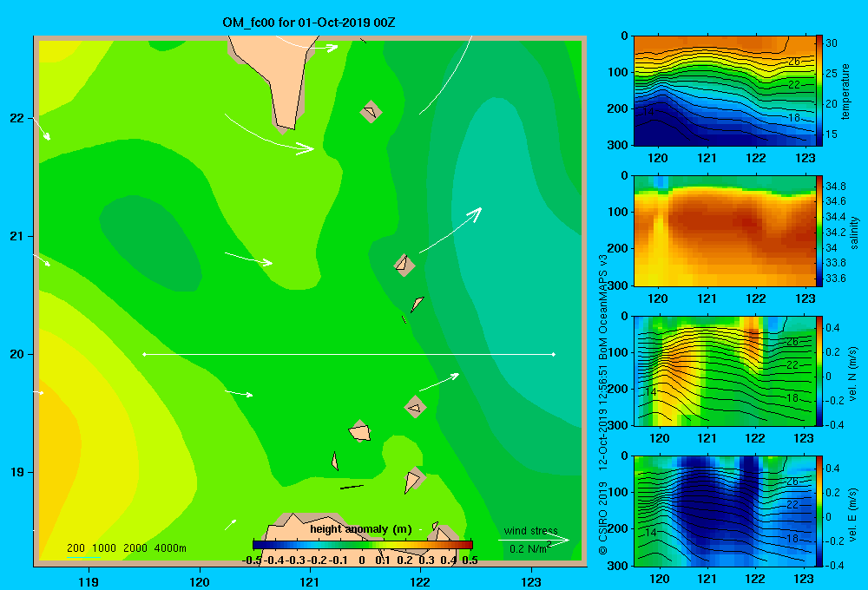This screenshot has height=590, width=868.
Task: Click the "© CSIRO 2019" copyright text
Action: [x=603, y=518]
